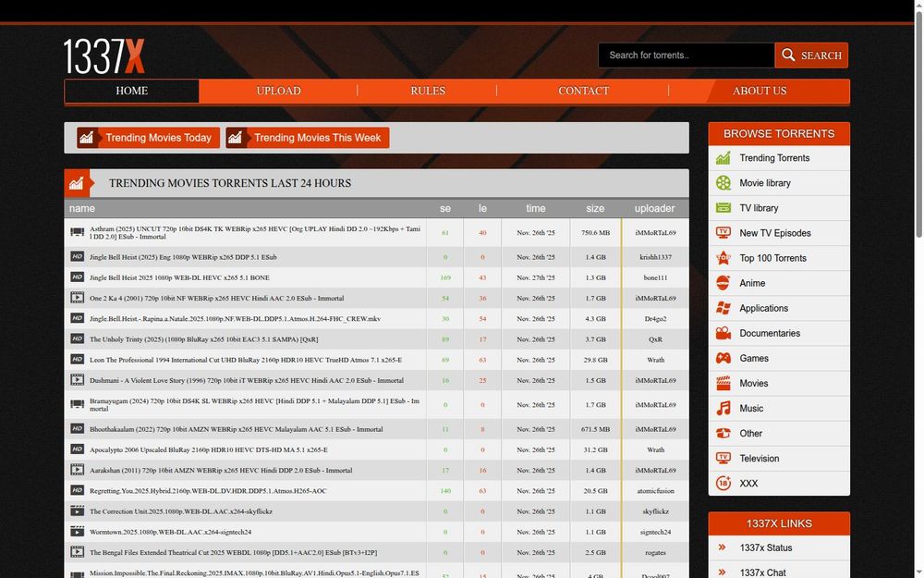Screen dimensions: 924x578
Task: Click uploader QxR
Action: point(655,339)
